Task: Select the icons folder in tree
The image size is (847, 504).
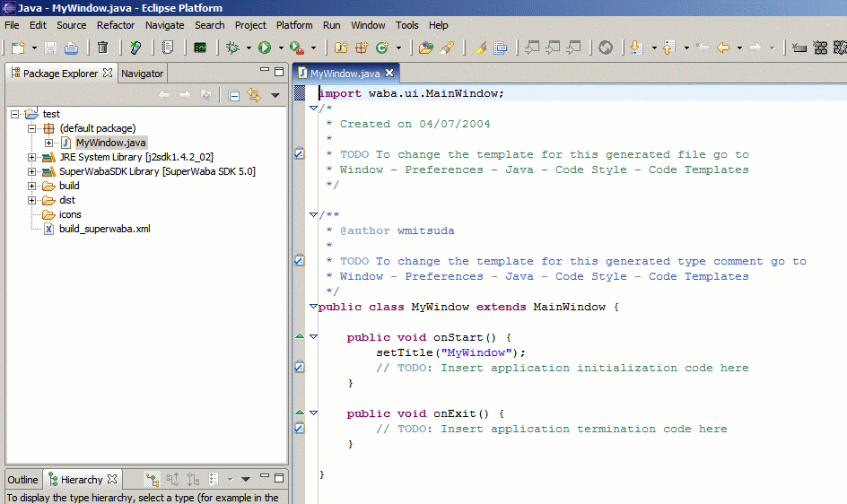Action: (x=70, y=214)
